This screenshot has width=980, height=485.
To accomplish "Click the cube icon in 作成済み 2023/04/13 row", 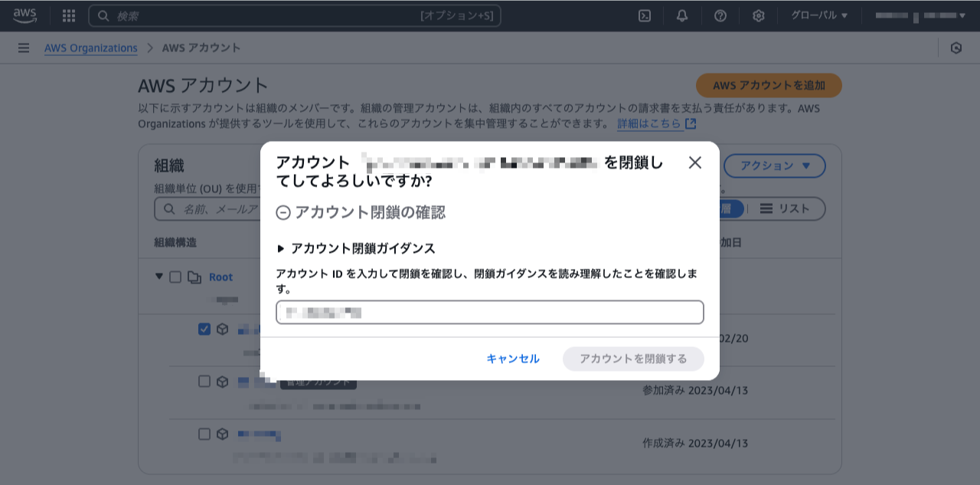I will point(222,434).
